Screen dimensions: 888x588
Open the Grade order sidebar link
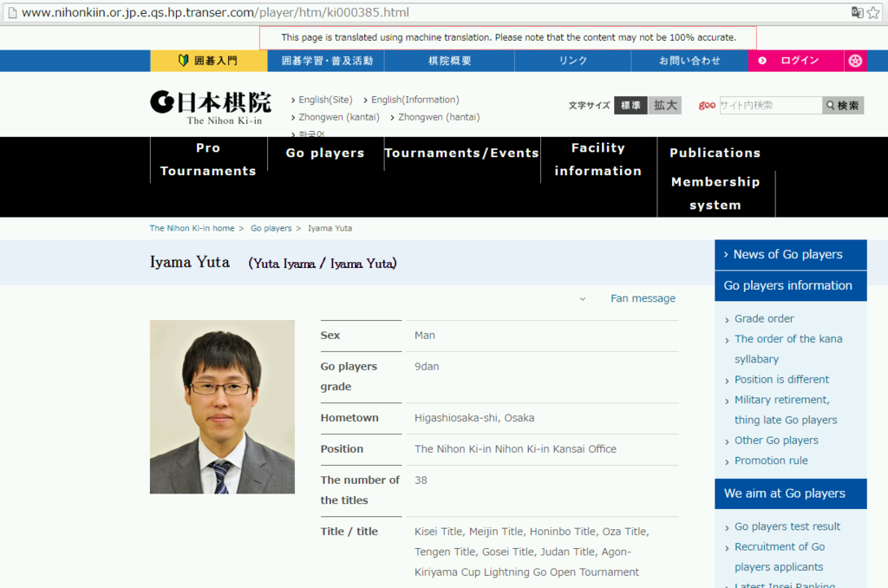click(764, 319)
